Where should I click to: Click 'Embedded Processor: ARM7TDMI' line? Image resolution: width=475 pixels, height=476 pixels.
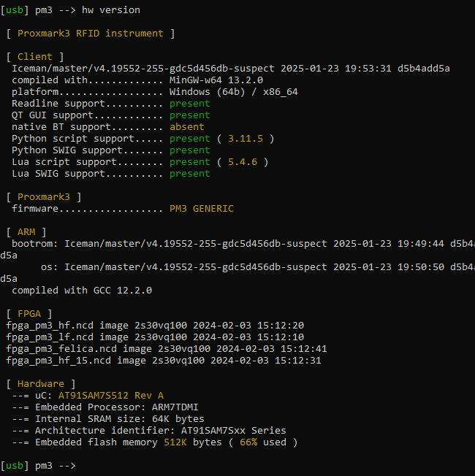point(117,407)
